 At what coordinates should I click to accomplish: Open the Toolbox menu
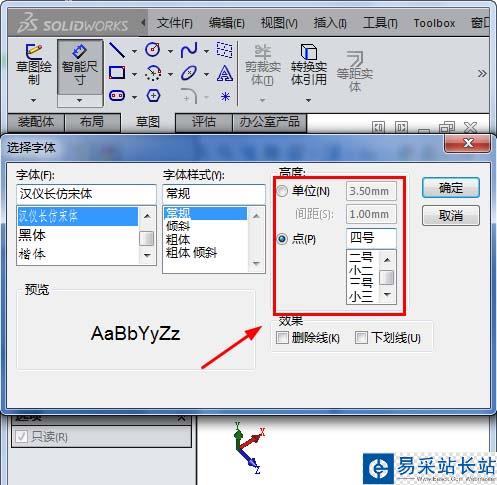[x=434, y=23]
